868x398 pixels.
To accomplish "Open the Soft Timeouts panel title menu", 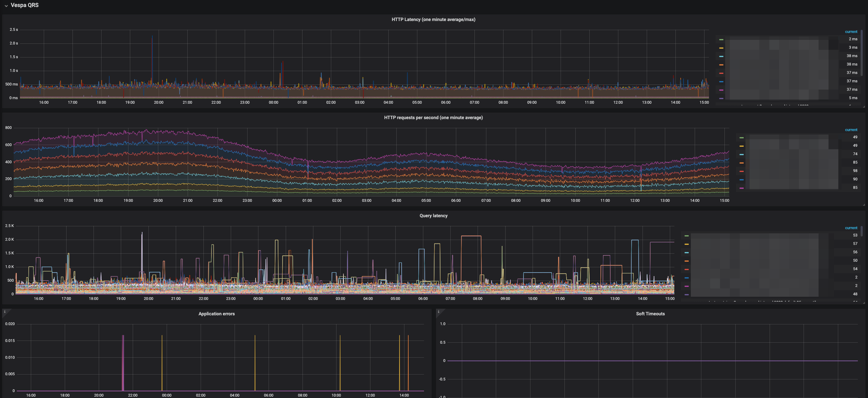I will 650,314.
